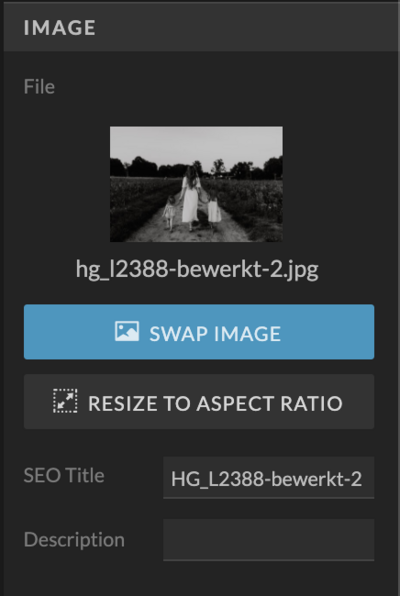The width and height of the screenshot is (400, 596).
Task: Click the hg_l2388-bewerkt-2.jpg filename
Action: click(197, 269)
